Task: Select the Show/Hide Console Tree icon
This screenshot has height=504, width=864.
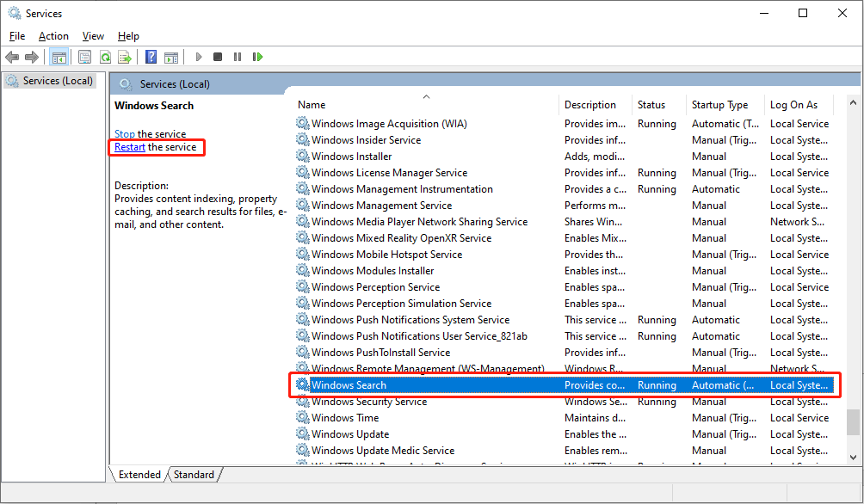Action: point(59,57)
